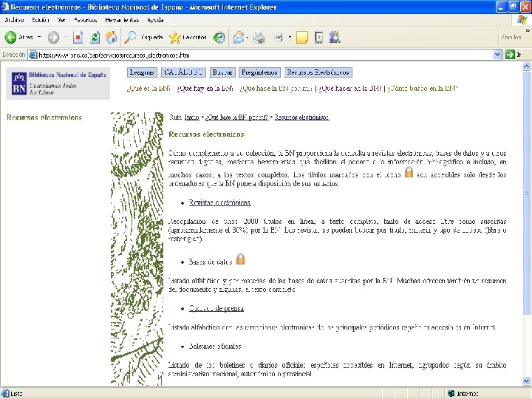Click vertical scrollbar up arrow
This screenshot has width=532, height=399.
coord(526,66)
